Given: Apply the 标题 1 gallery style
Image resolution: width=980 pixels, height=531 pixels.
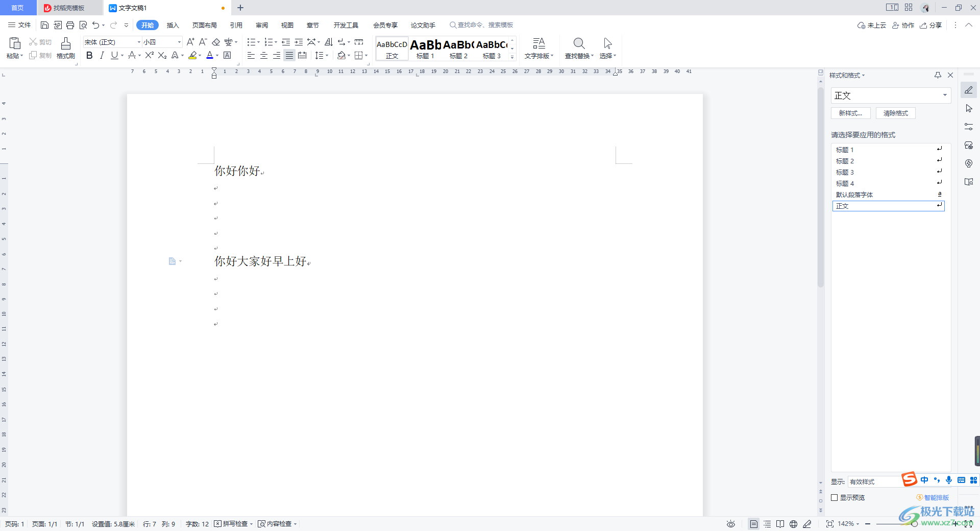Looking at the screenshot, I should [x=425, y=49].
